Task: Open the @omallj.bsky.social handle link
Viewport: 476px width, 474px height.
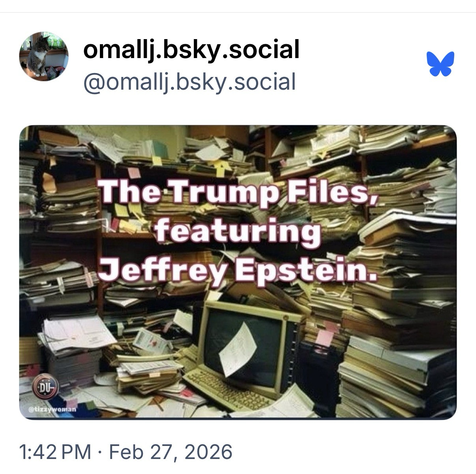Action: (x=189, y=81)
